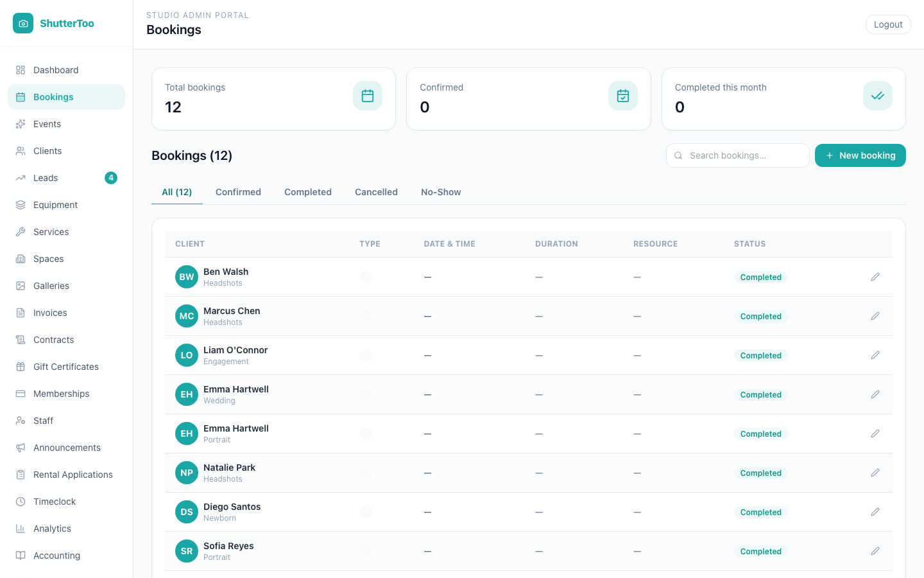
Task: Click the New booking button
Action: pos(860,155)
